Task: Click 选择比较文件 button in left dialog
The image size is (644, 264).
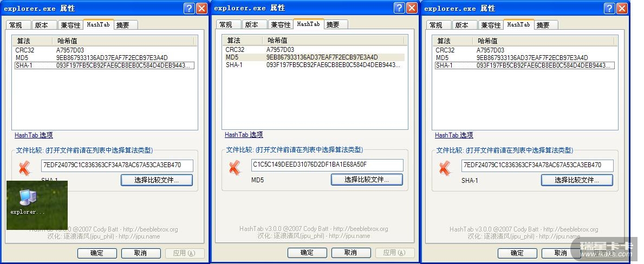Action: 157,180
